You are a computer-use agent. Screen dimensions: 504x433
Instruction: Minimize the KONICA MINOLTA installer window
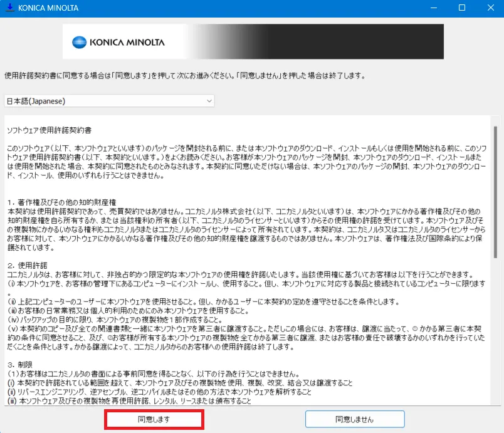click(x=432, y=8)
